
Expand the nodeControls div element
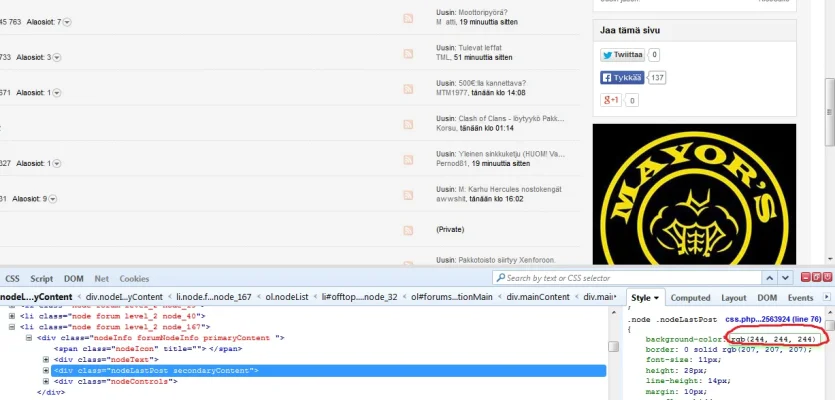point(47,382)
